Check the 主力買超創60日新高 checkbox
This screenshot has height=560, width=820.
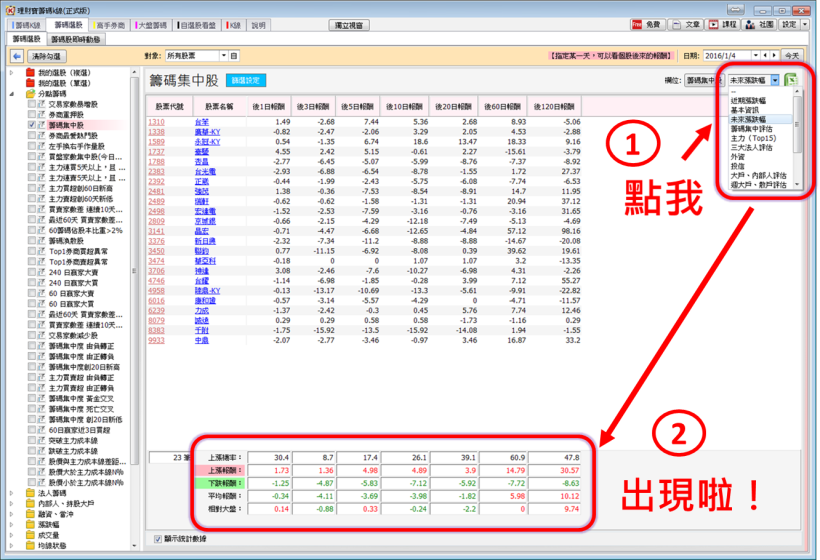(32, 188)
